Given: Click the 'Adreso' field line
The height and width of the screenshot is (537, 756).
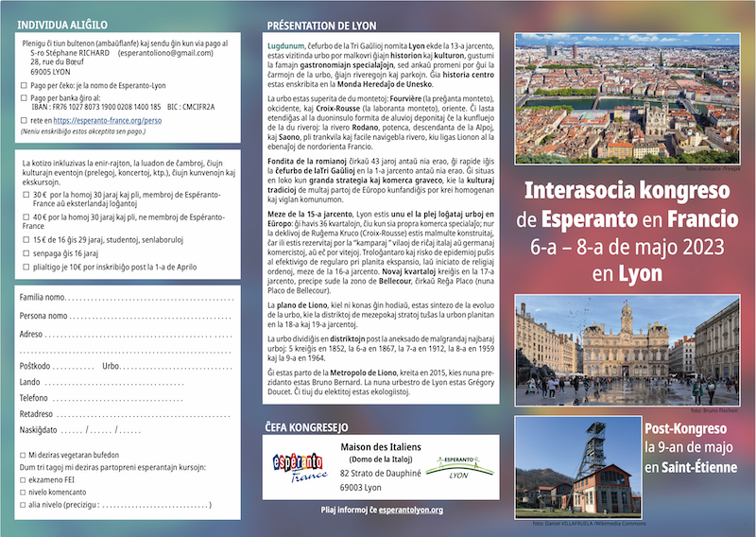Looking at the screenshot, I should (138, 337).
